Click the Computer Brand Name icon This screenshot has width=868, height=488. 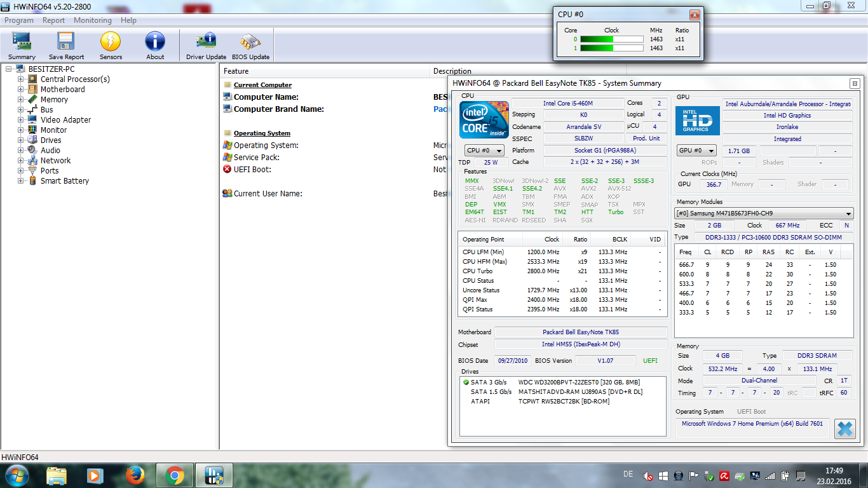227,109
